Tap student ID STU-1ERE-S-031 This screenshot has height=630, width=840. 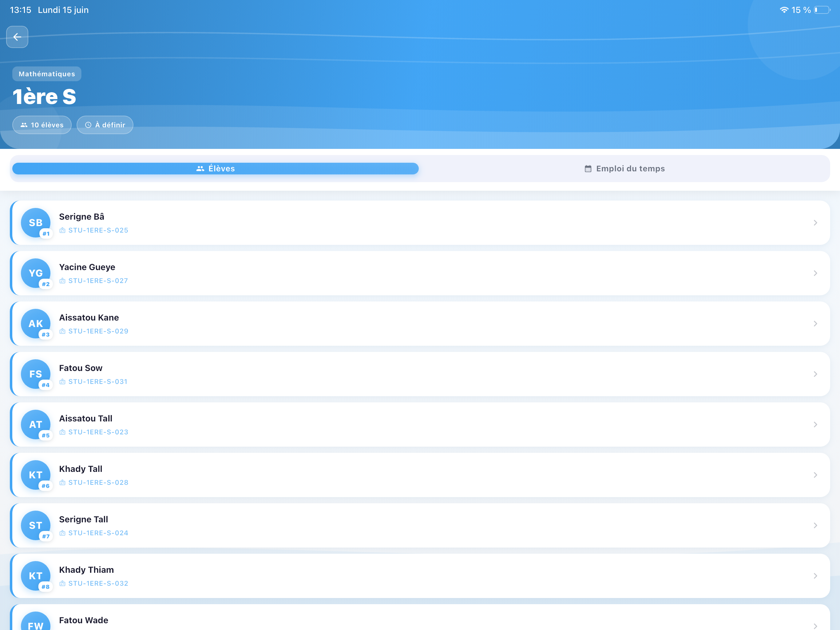(98, 381)
